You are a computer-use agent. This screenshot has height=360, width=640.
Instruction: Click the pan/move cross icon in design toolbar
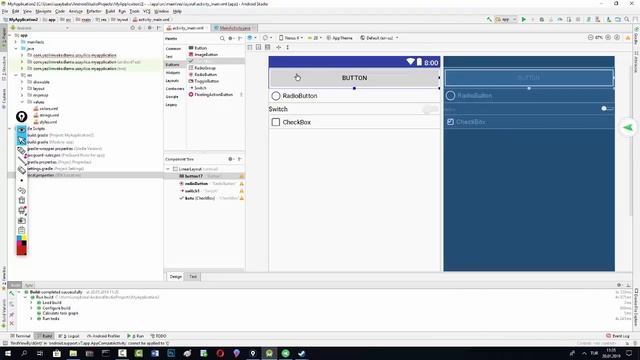click(278, 47)
